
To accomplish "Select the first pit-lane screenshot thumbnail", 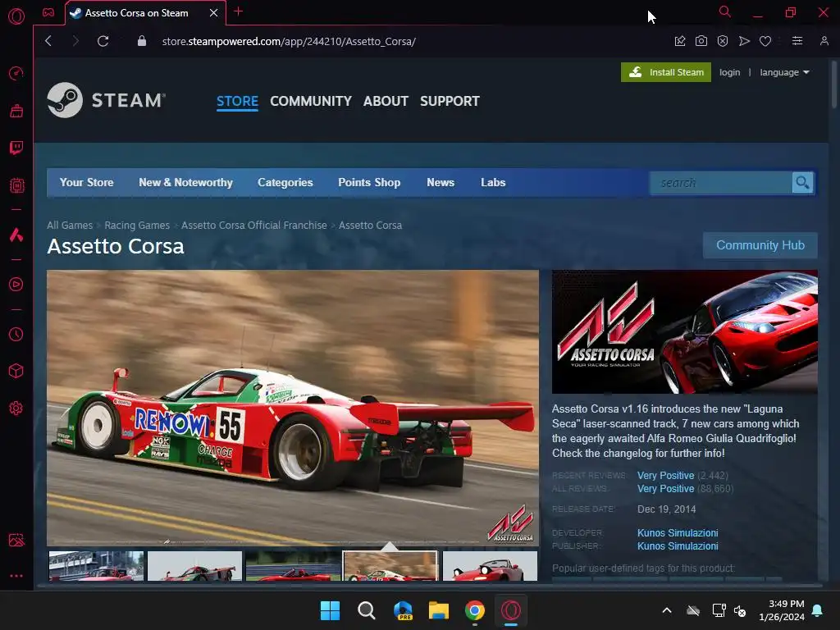I will (97, 566).
